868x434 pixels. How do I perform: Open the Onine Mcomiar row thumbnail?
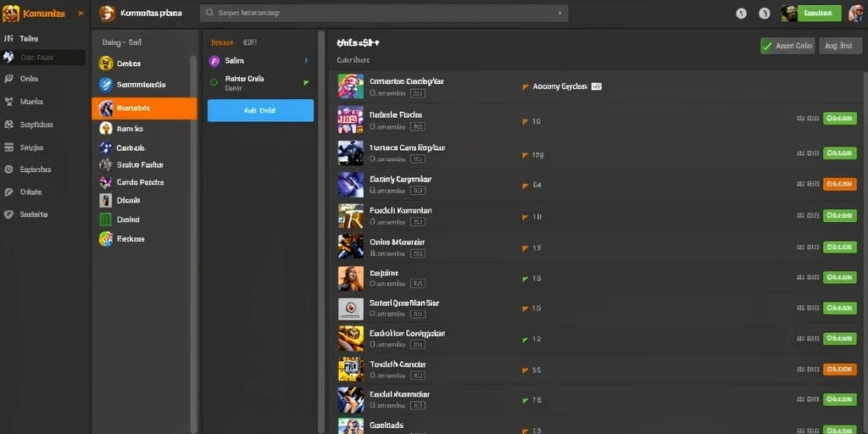point(351,247)
